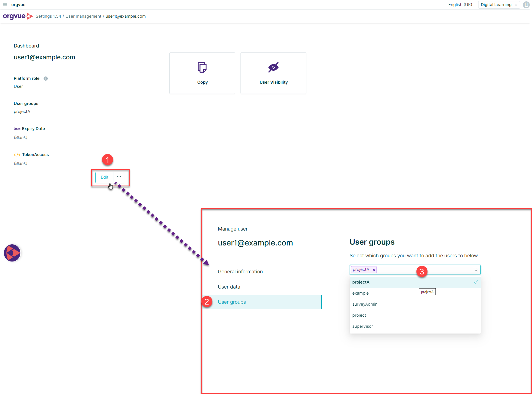Click the Copy card

[202, 73]
